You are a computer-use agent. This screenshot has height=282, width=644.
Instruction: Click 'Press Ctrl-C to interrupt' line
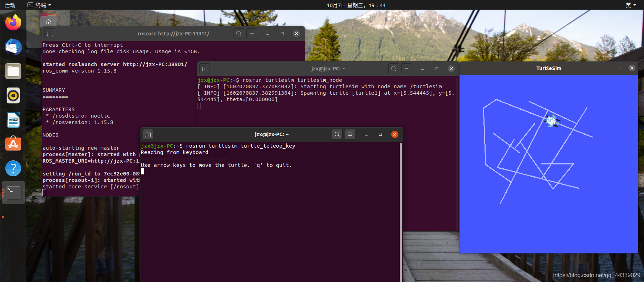(x=83, y=45)
